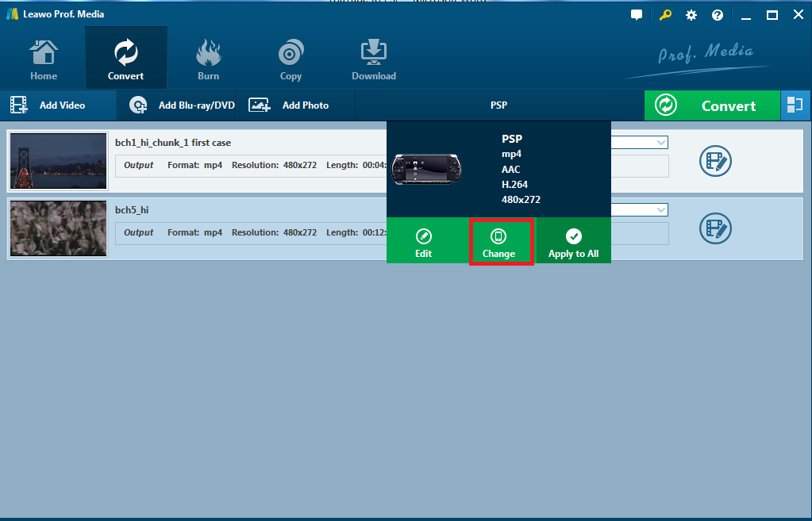Image resolution: width=812 pixels, height=521 pixels.
Task: Click the PSP device image
Action: (427, 168)
